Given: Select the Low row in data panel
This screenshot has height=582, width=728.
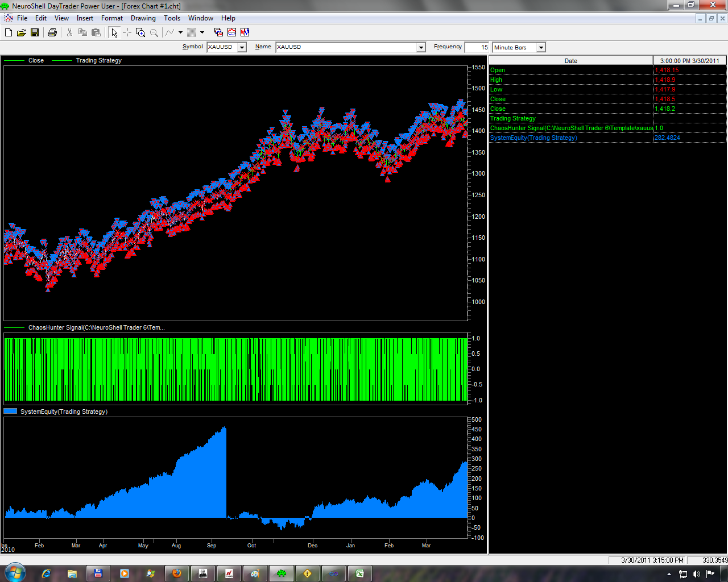Looking at the screenshot, I should coord(607,89).
